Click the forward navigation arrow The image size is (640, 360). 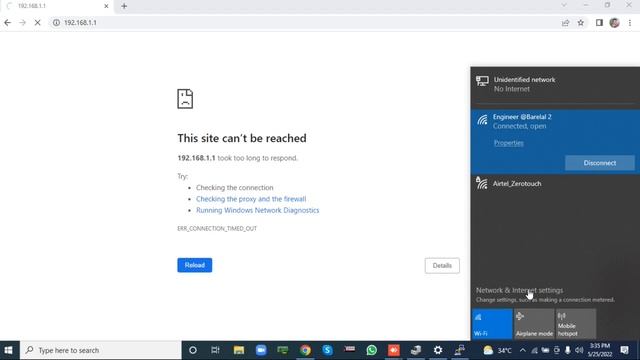(22, 23)
